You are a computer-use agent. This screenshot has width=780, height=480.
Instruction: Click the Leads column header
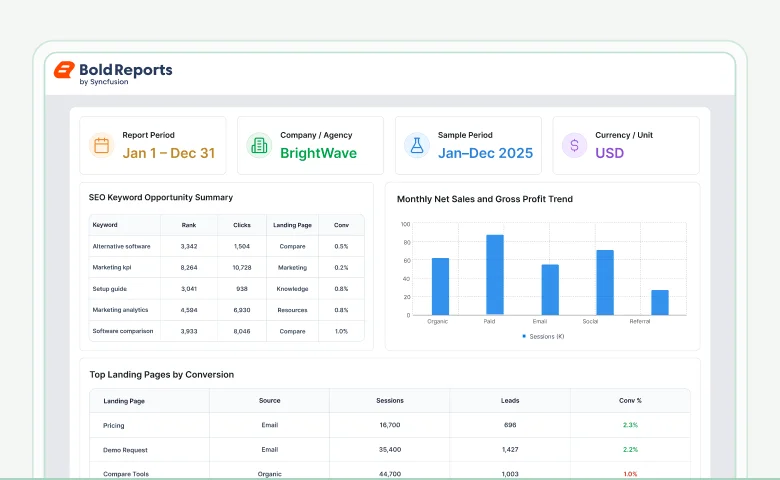tap(510, 400)
